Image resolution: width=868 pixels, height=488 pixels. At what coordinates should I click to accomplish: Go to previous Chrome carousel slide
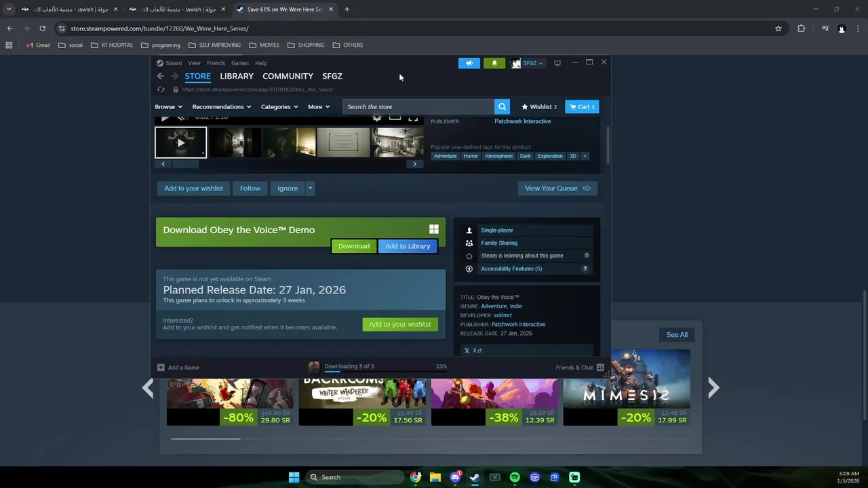tap(148, 388)
